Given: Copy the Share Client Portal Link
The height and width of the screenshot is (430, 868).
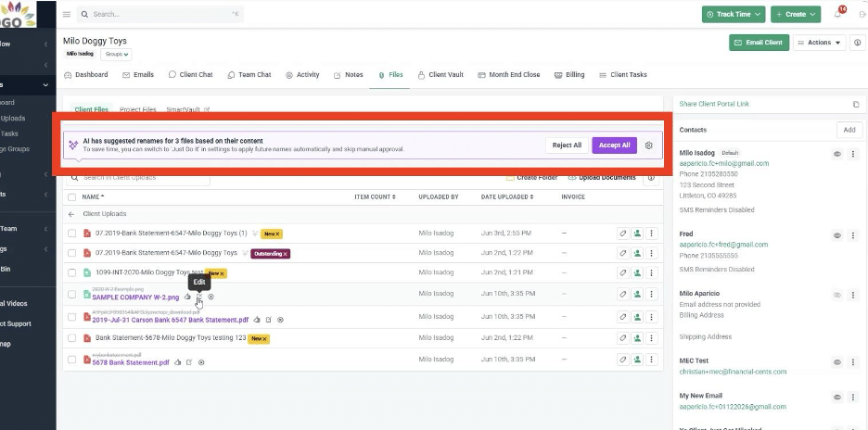Looking at the screenshot, I should pos(856,104).
